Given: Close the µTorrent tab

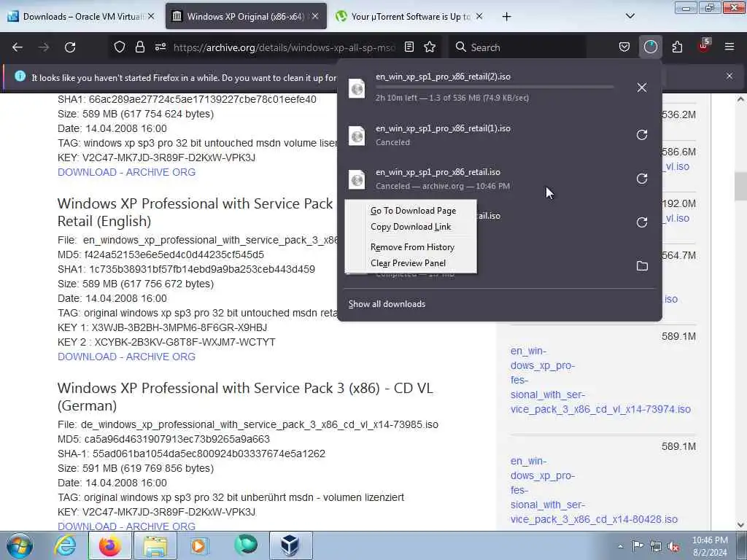Looking at the screenshot, I should pyautogui.click(x=479, y=17).
